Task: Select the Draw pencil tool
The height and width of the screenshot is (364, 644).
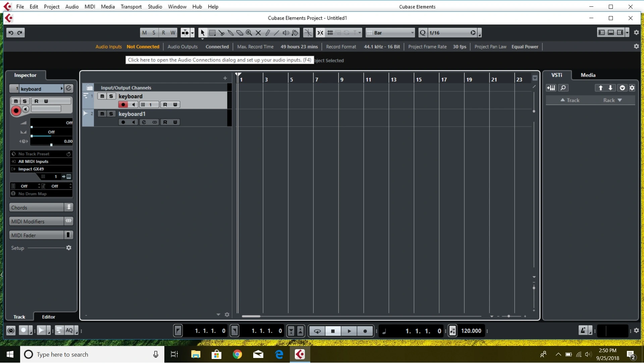Action: [267, 33]
